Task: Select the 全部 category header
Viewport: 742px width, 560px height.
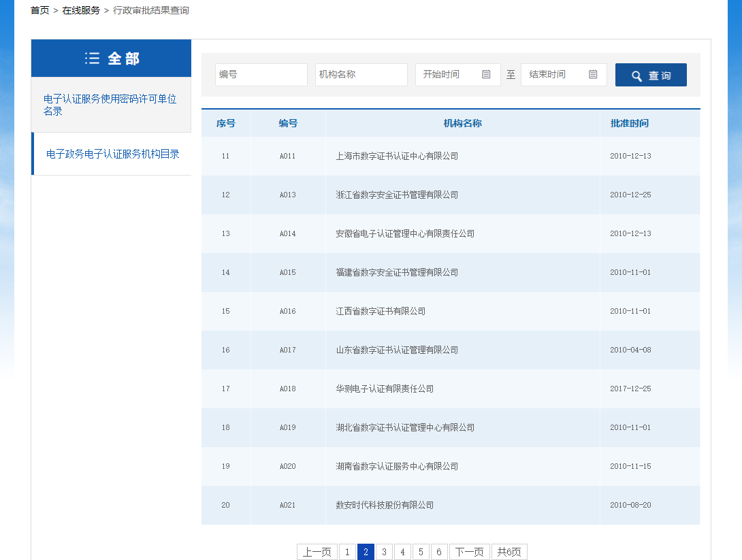Action: [x=112, y=59]
